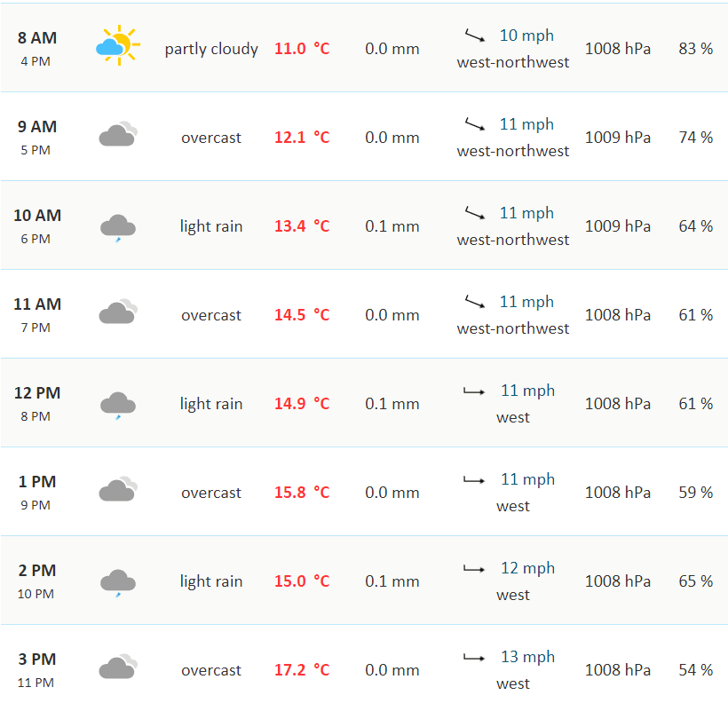Click the light rain icon at 2 PM
Screen dimensions: 728x711
coord(117,582)
